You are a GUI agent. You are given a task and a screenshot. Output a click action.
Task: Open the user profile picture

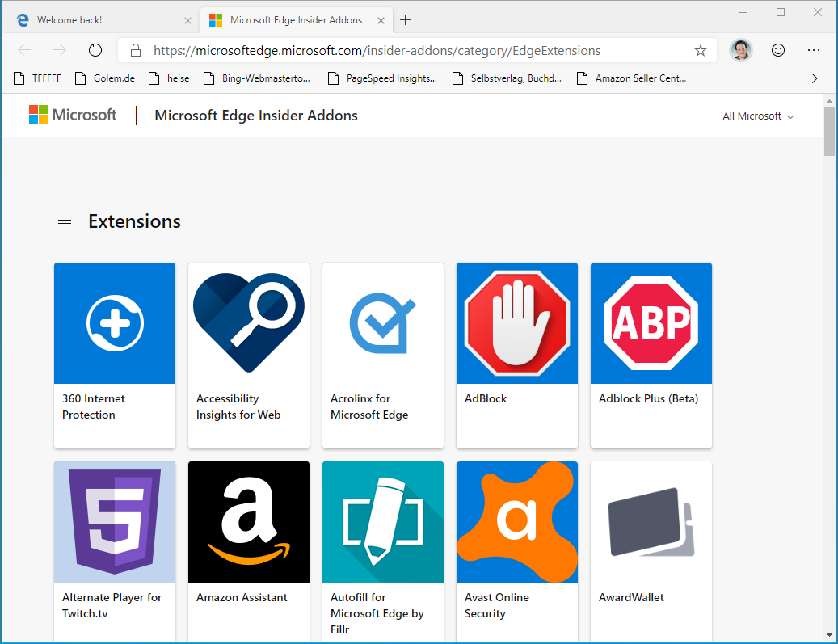coord(741,50)
